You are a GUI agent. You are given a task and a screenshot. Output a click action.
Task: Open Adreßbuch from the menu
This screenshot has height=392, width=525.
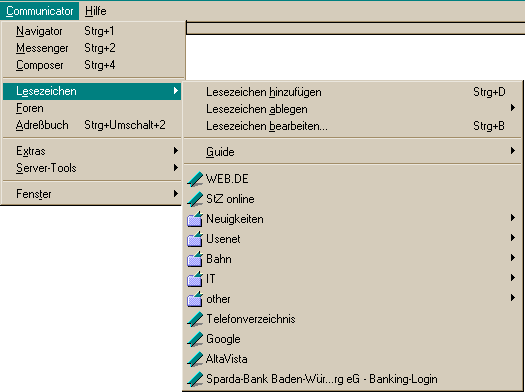[x=92, y=125]
